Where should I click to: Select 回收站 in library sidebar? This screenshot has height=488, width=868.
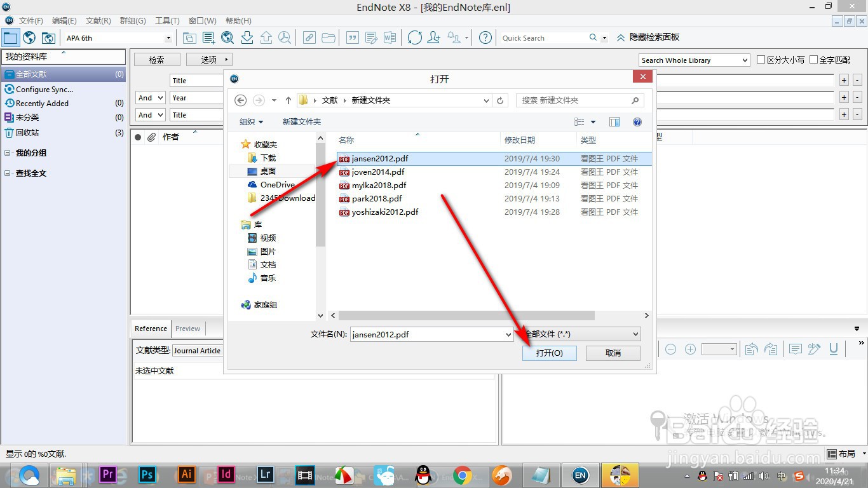coord(27,132)
